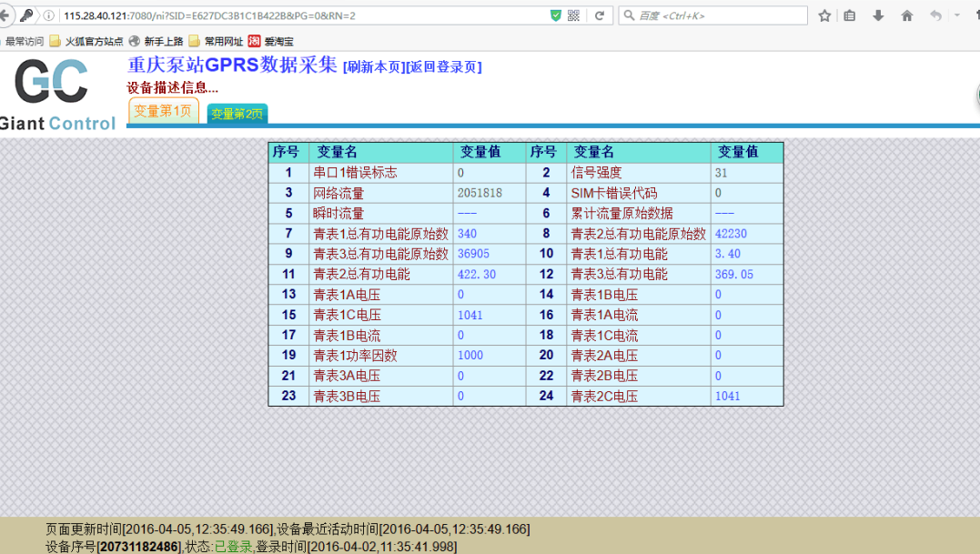980x554 pixels.
Task: Switch to 变量第2页 tab
Action: (237, 115)
